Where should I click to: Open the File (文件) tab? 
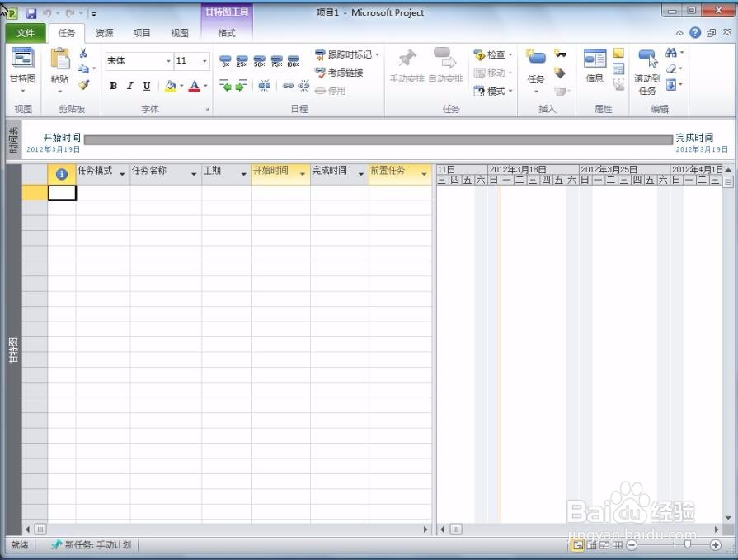pyautogui.click(x=26, y=33)
